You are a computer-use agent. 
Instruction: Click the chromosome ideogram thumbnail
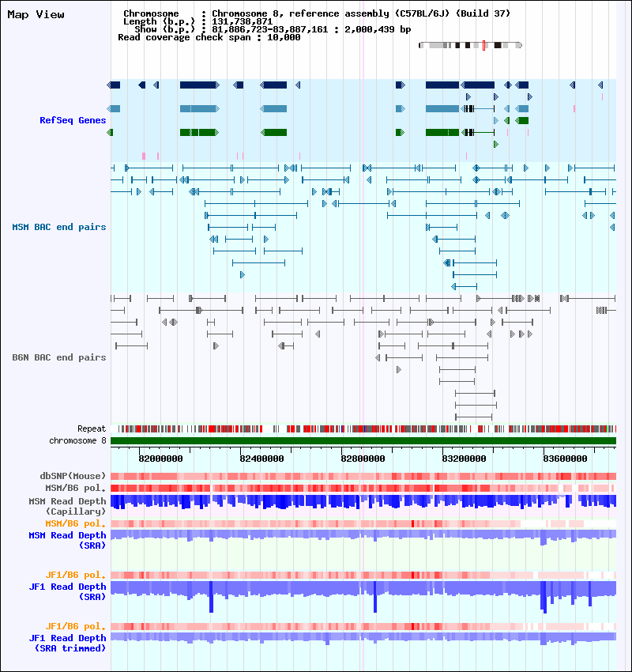[470, 45]
